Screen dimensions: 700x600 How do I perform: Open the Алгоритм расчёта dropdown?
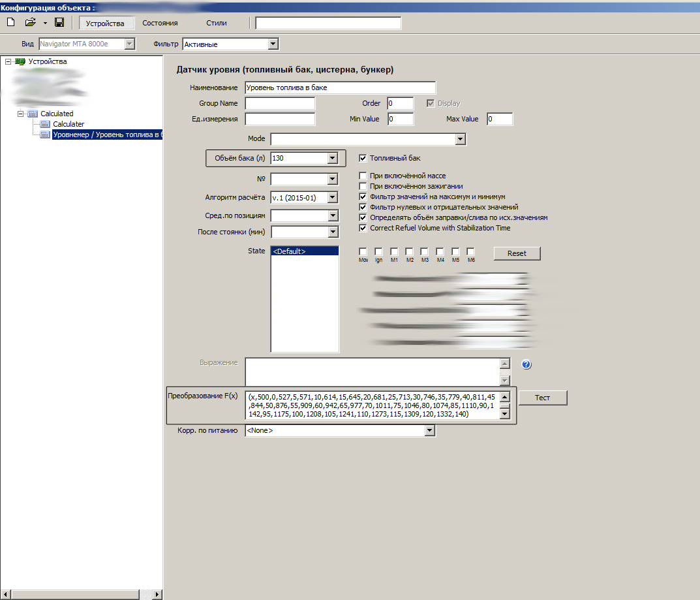(332, 197)
